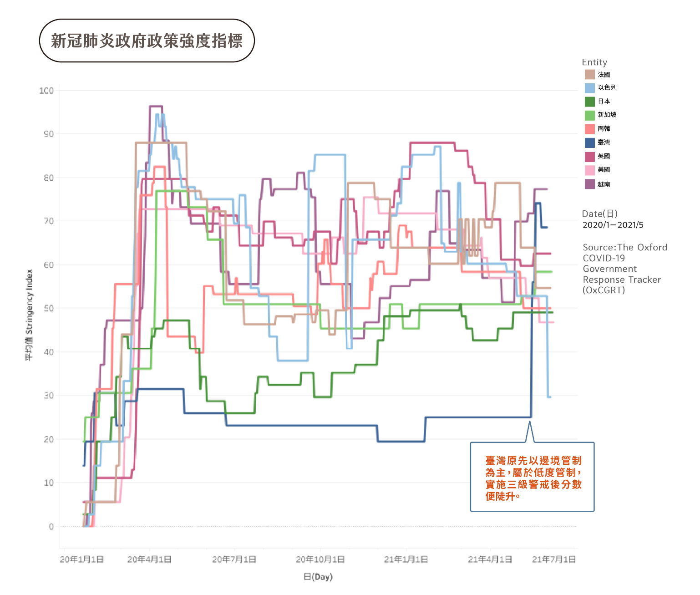
Task: Click the 21年1月1日 x-axis date label
Action: [x=406, y=559]
